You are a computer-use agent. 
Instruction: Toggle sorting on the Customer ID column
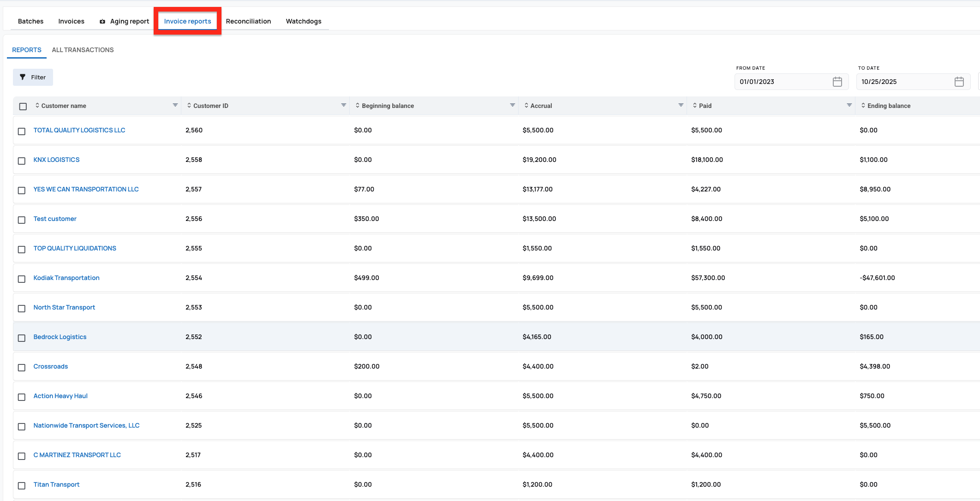187,105
